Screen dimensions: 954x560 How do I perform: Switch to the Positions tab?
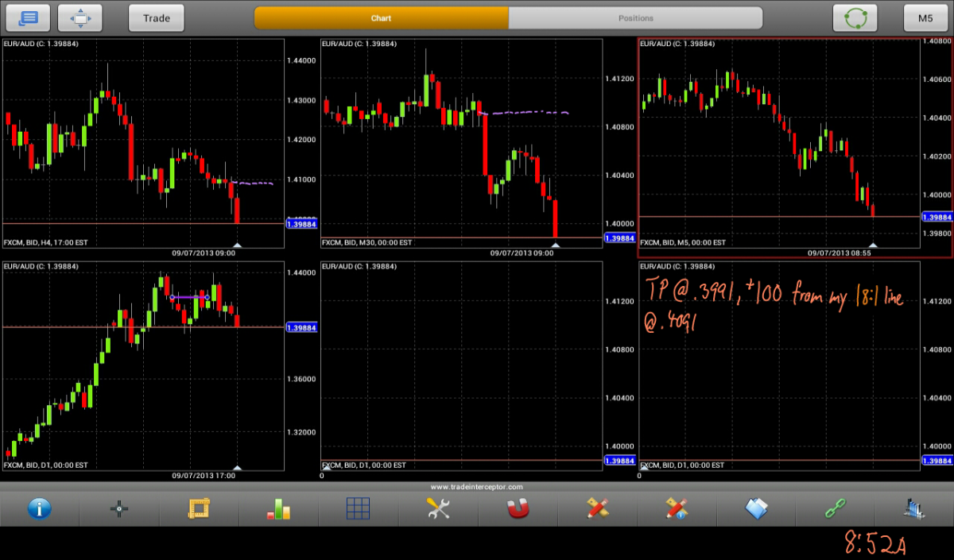635,17
